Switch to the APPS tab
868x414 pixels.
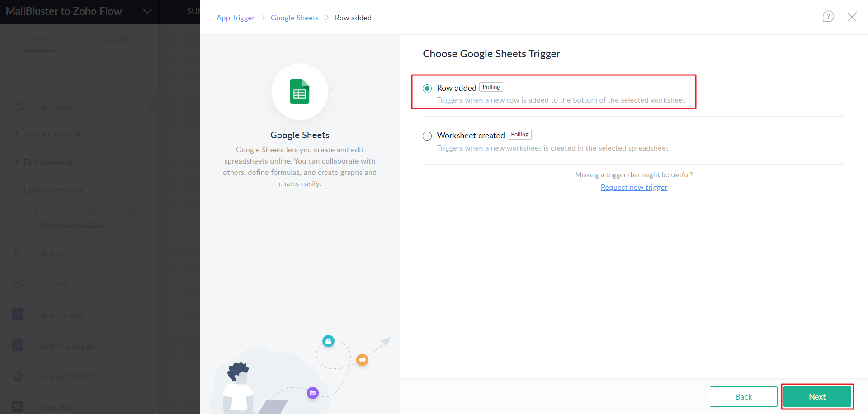pyautogui.click(x=39, y=38)
